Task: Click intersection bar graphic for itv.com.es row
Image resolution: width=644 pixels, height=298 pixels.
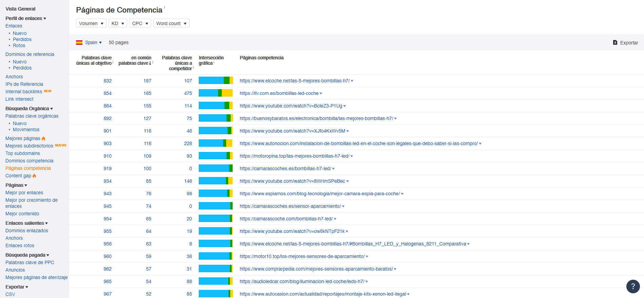Action: click(x=216, y=93)
